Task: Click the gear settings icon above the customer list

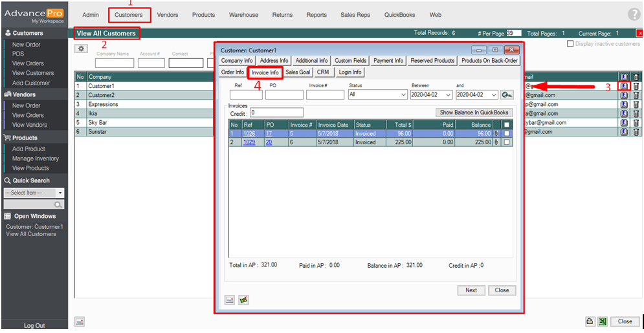Action: coord(82,48)
